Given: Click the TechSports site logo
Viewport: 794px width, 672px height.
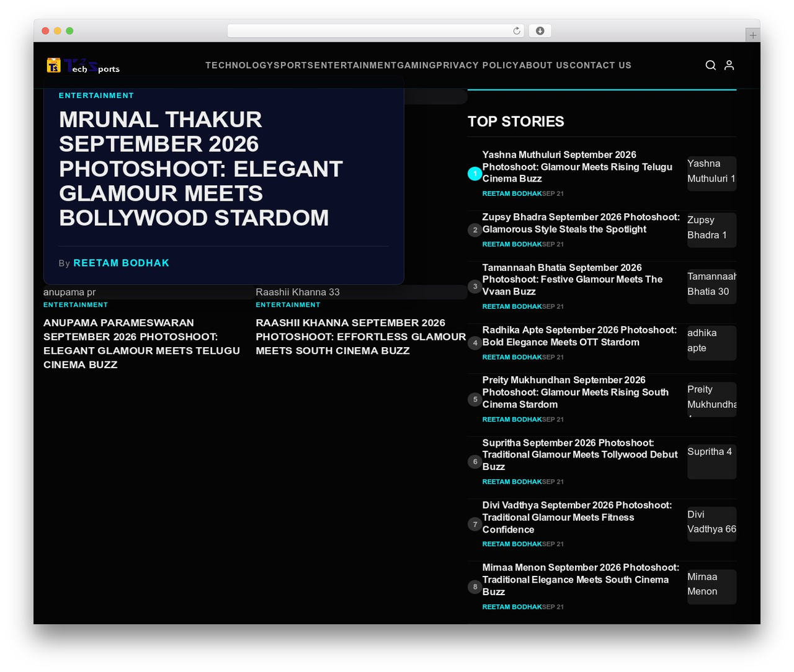Looking at the screenshot, I should click(83, 65).
